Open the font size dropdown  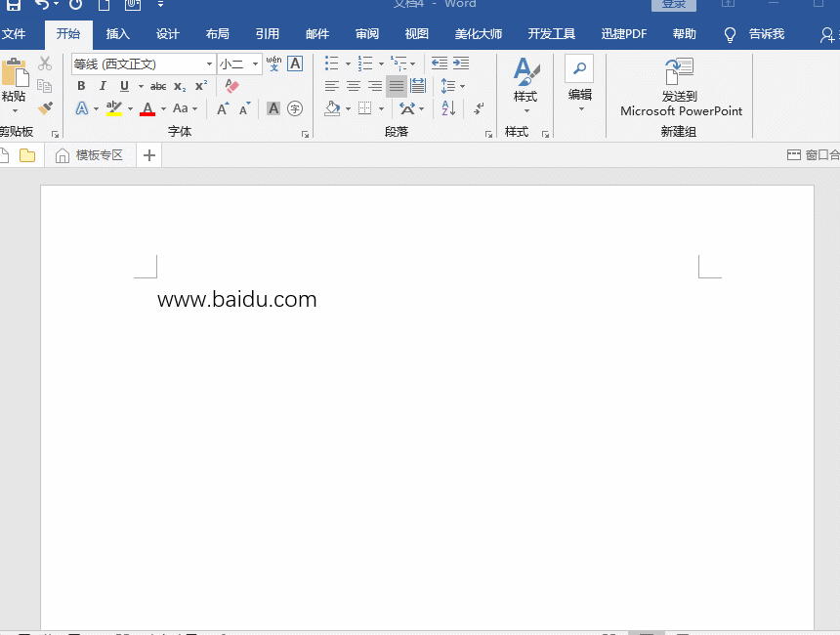255,64
